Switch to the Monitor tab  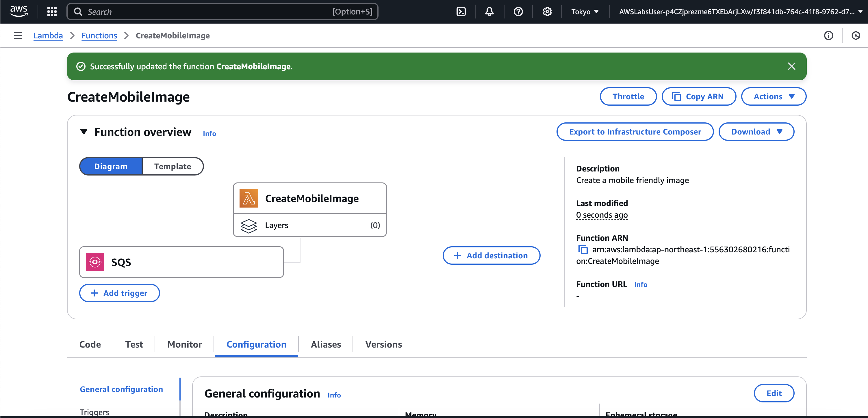point(184,344)
